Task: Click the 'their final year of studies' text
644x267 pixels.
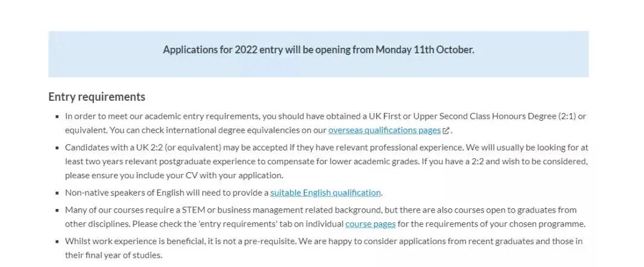Action: tap(113, 255)
